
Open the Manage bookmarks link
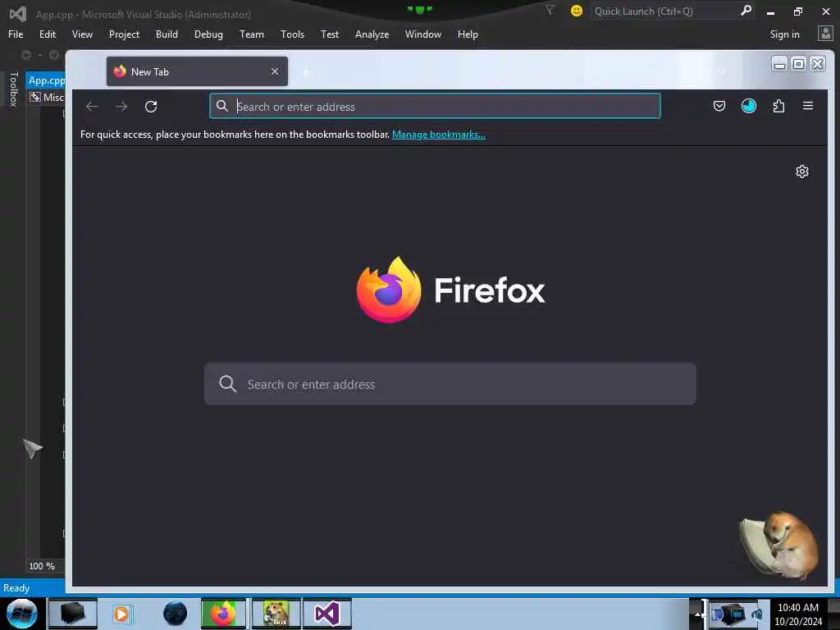[439, 135]
